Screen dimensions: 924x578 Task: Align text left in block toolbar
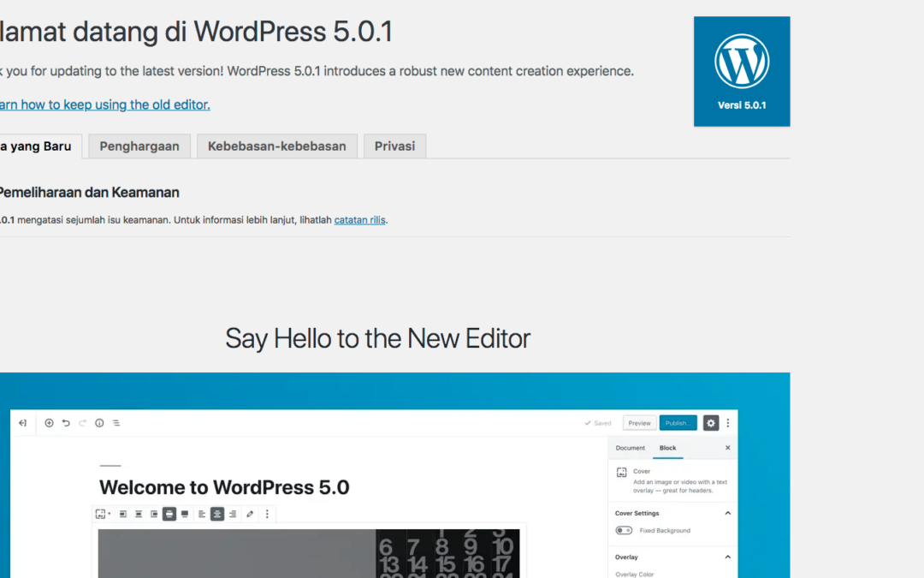pos(202,515)
